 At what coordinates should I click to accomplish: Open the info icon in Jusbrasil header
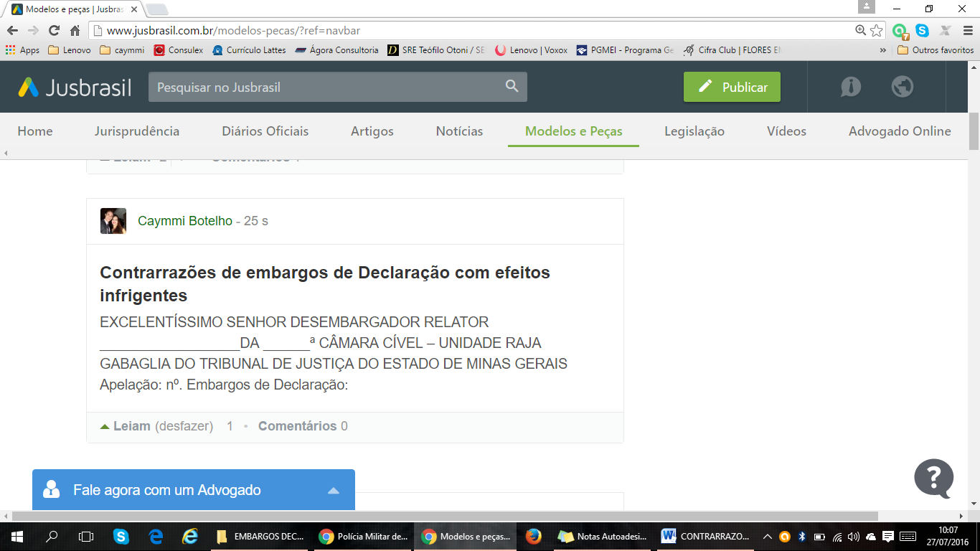pos(851,87)
